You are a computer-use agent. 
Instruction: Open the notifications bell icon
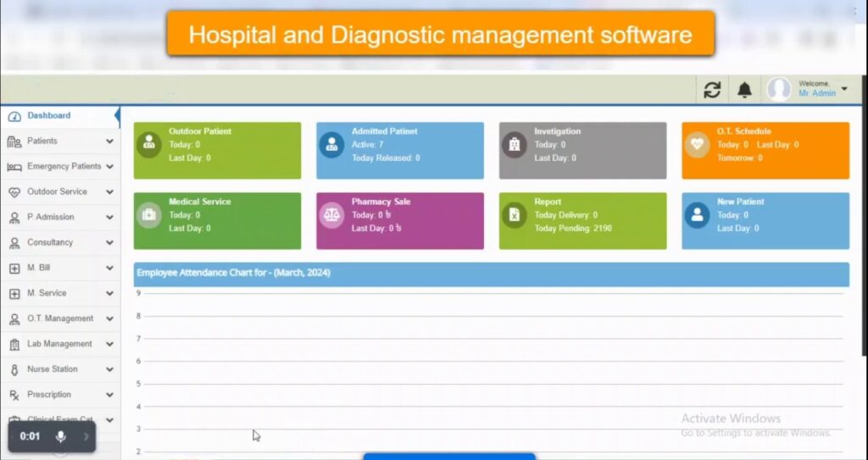(744, 90)
